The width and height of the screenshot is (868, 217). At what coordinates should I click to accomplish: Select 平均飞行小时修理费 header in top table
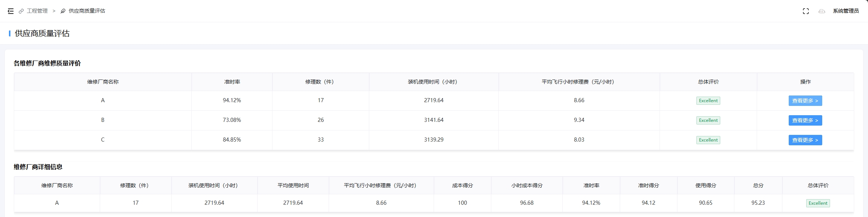point(579,82)
